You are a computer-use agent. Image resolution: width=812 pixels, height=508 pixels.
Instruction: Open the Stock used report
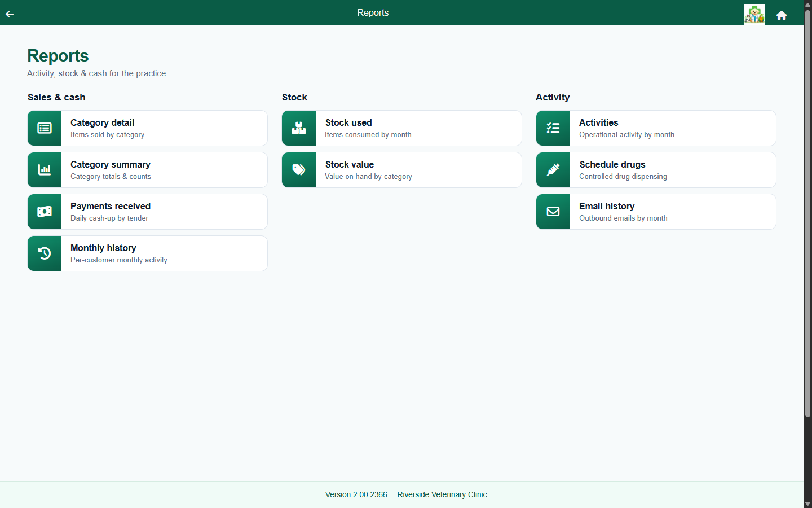tap(402, 128)
